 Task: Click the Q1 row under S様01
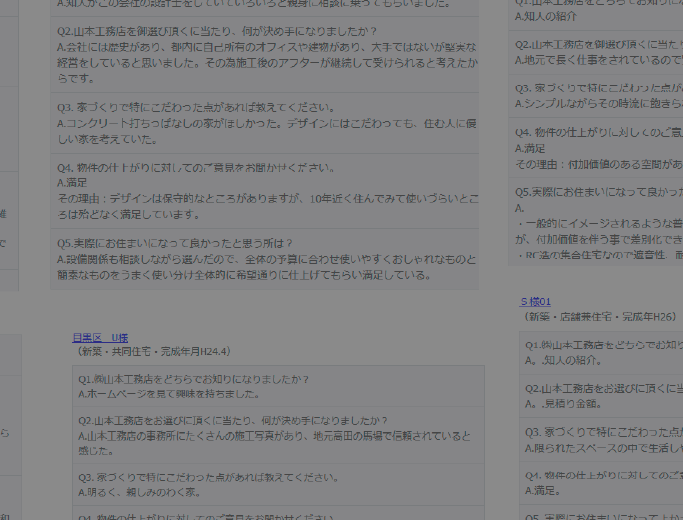click(600, 353)
